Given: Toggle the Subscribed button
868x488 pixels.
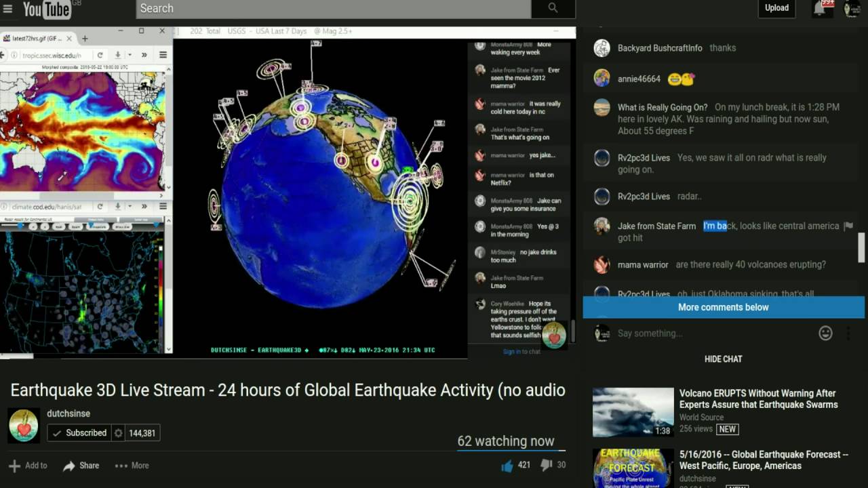Looking at the screenshot, I should [x=80, y=432].
